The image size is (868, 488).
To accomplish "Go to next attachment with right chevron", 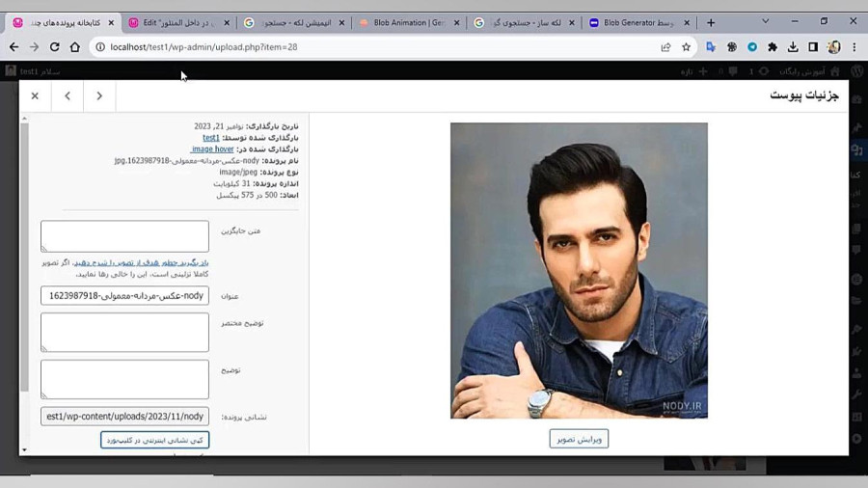I will point(99,95).
